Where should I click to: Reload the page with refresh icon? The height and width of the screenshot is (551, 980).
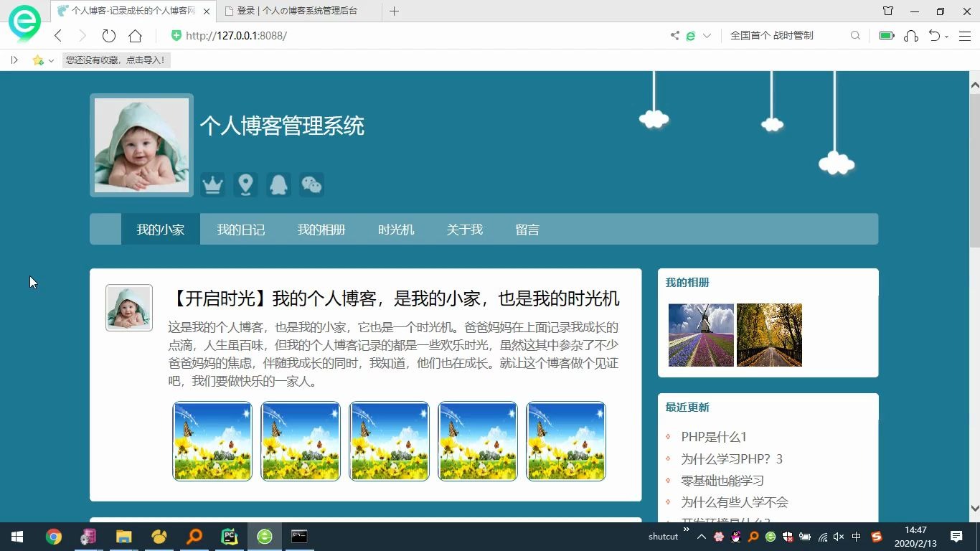(x=108, y=35)
